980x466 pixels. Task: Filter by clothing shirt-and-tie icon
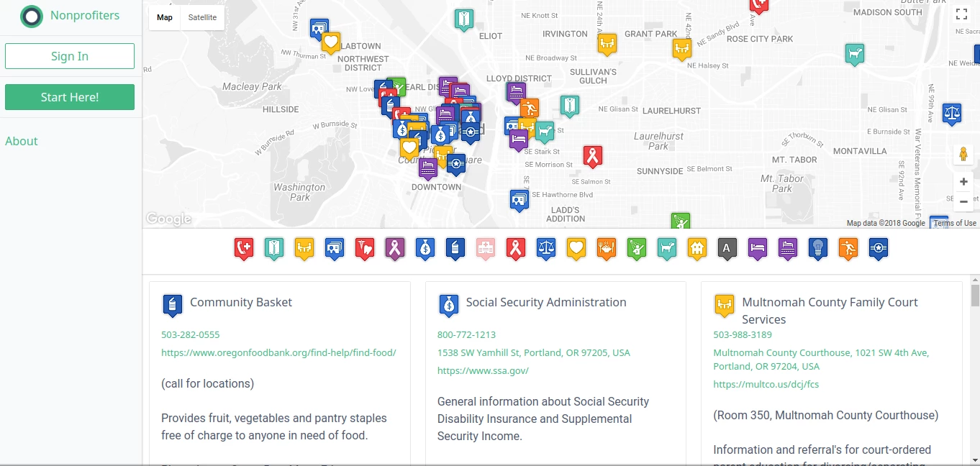click(274, 249)
